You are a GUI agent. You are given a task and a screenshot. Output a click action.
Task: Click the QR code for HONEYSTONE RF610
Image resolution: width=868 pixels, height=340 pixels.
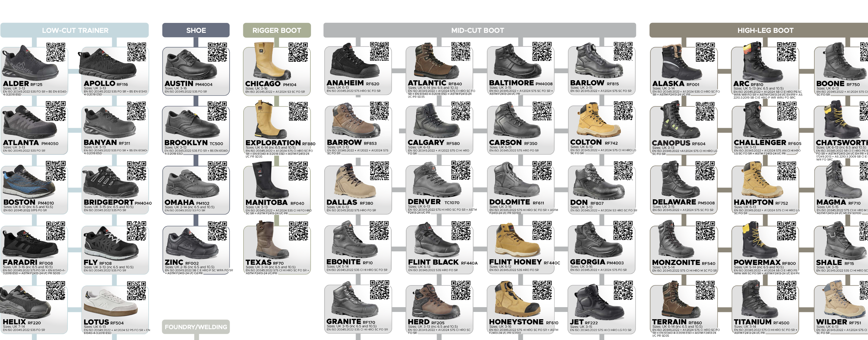pos(542,290)
